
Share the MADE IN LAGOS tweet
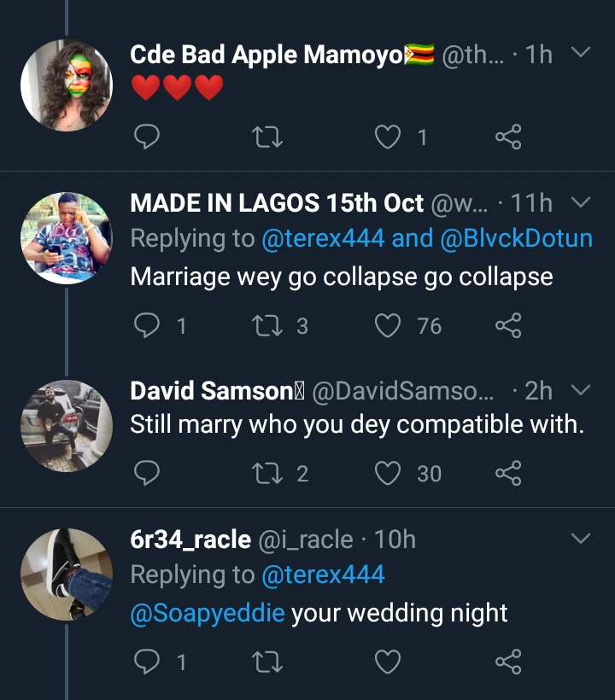tap(508, 325)
